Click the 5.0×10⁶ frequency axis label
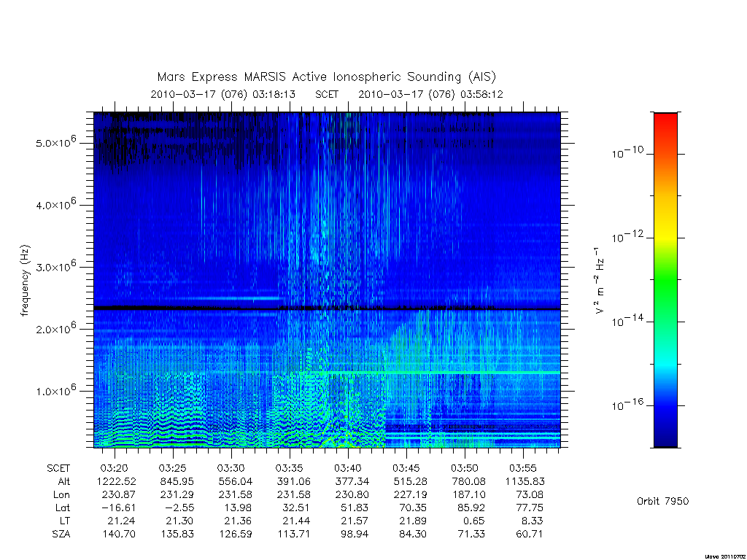 click(55, 142)
